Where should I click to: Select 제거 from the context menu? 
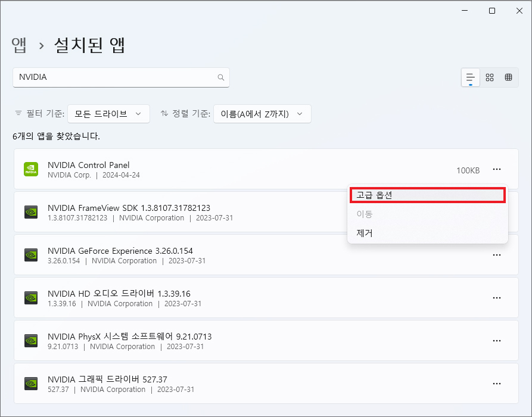coord(428,233)
